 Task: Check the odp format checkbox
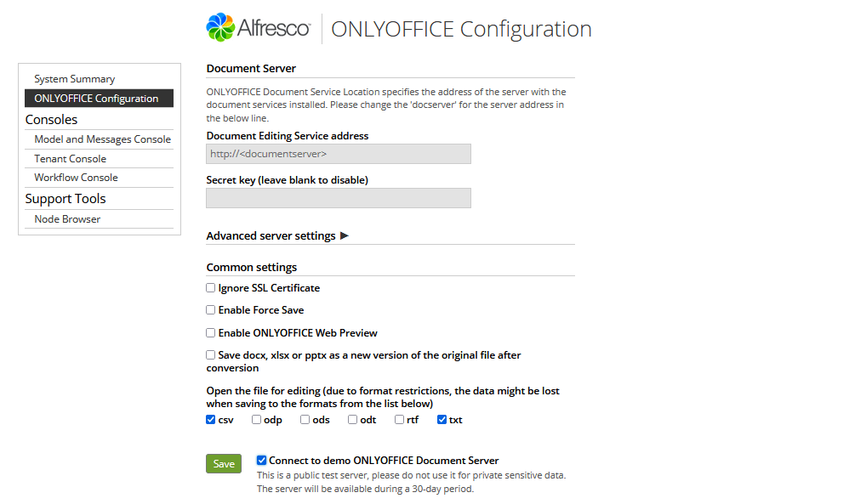tap(257, 420)
